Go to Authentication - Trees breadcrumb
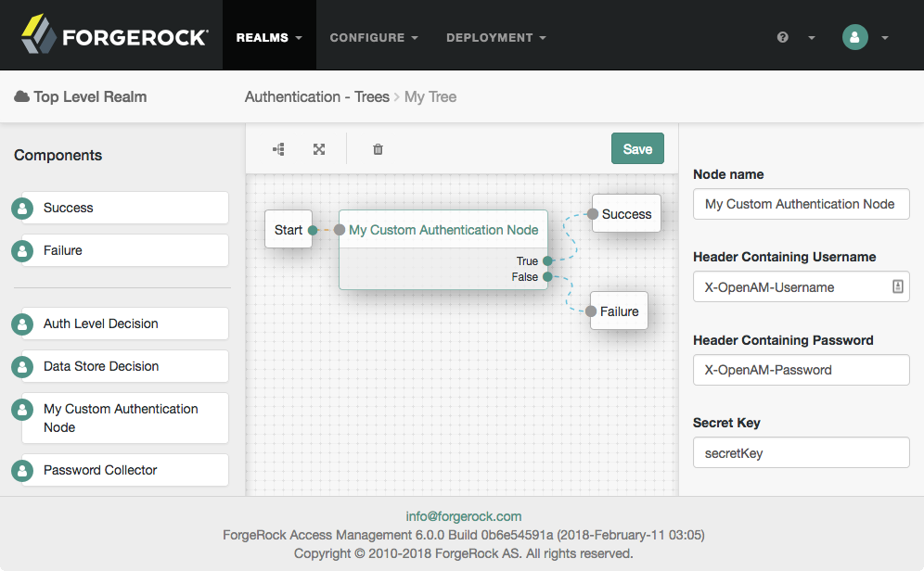Viewport: 924px width, 571px height. pyautogui.click(x=317, y=96)
